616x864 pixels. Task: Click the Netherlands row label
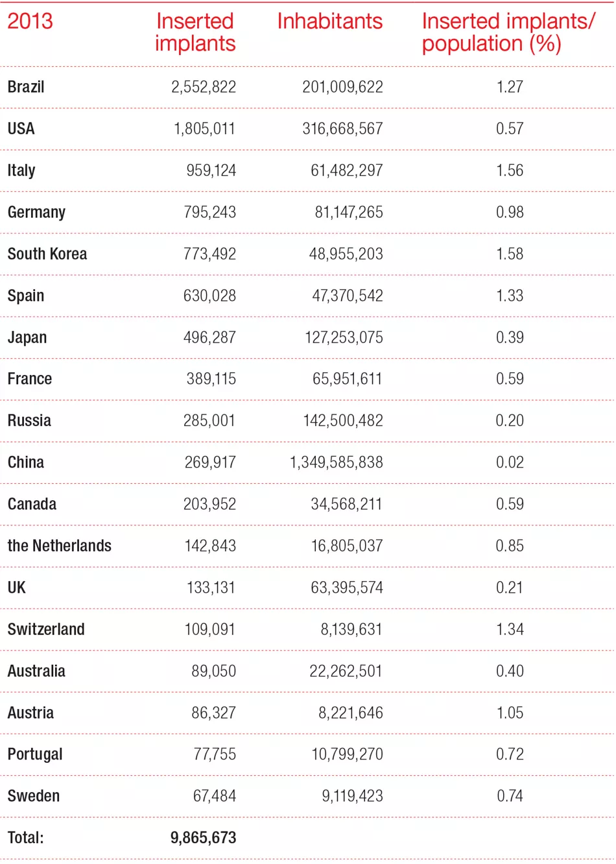click(x=60, y=546)
